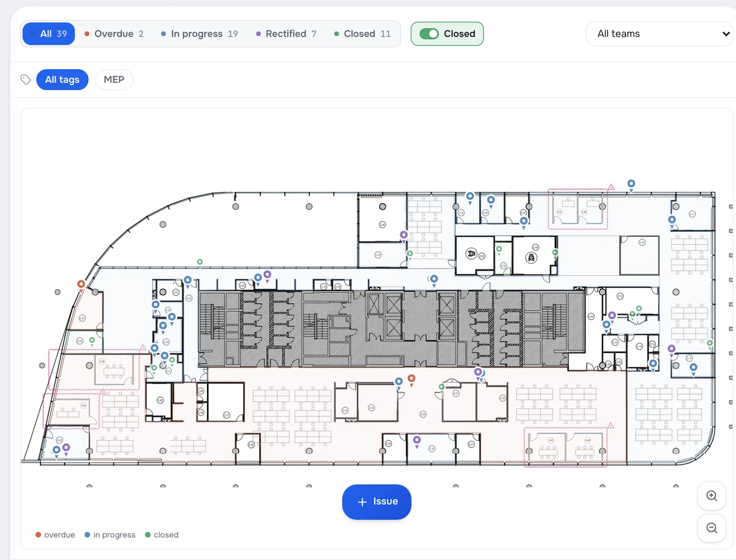Image resolution: width=736 pixels, height=560 pixels.
Task: Select the All 39 filter tab
Action: 49,34
